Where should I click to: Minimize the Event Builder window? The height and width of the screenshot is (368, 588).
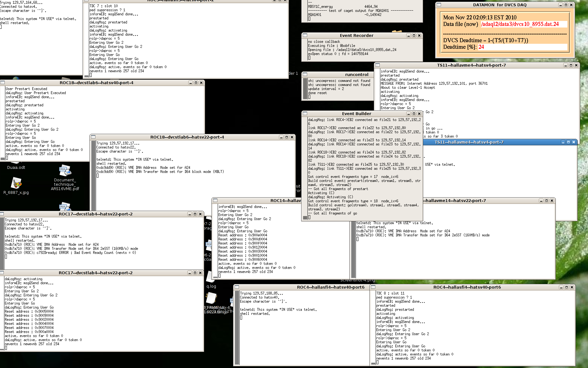click(408, 114)
